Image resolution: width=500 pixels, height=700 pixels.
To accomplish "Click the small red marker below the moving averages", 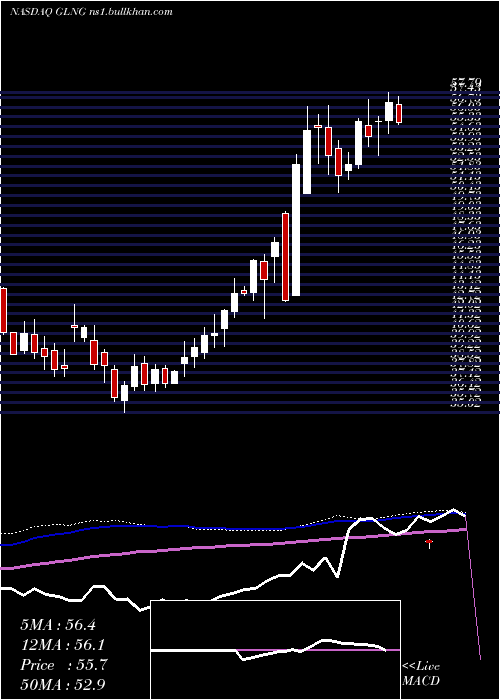I will tap(429, 542).
